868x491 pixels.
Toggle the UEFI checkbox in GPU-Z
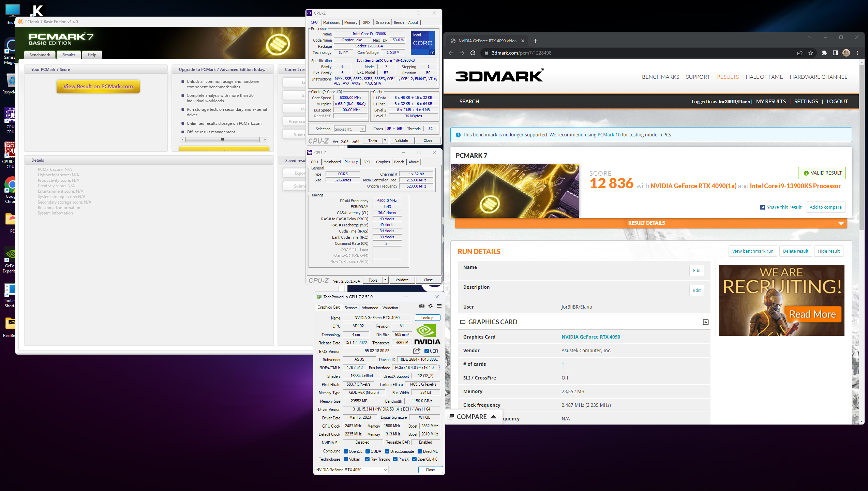[426, 351]
